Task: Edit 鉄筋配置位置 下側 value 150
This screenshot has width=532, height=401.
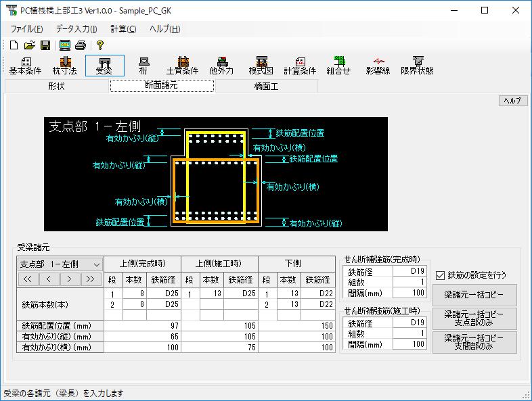Action: pyautogui.click(x=297, y=326)
